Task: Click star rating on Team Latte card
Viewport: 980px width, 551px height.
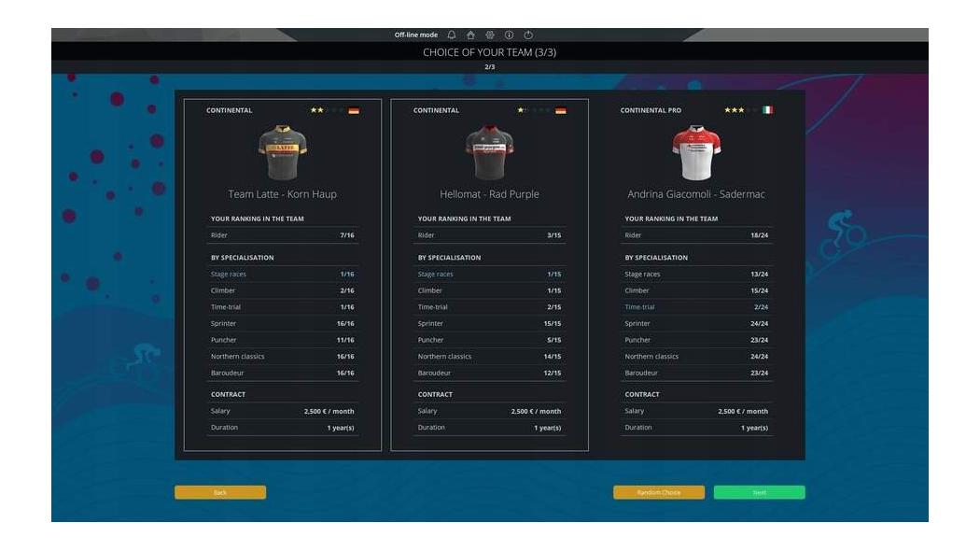Action: pyautogui.click(x=327, y=110)
